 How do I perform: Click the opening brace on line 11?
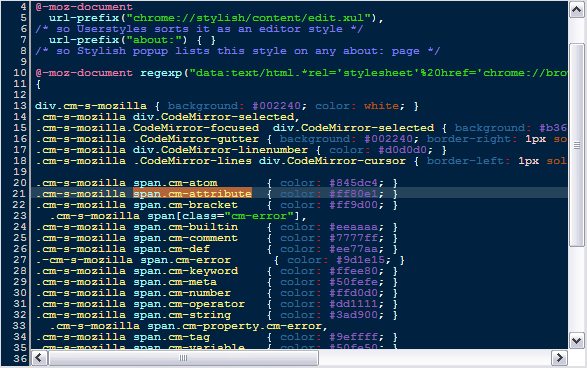coord(39,84)
